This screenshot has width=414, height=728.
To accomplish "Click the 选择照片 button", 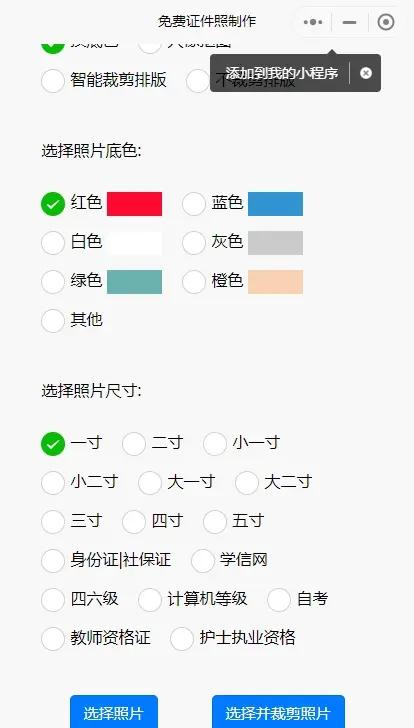I will point(114,712).
